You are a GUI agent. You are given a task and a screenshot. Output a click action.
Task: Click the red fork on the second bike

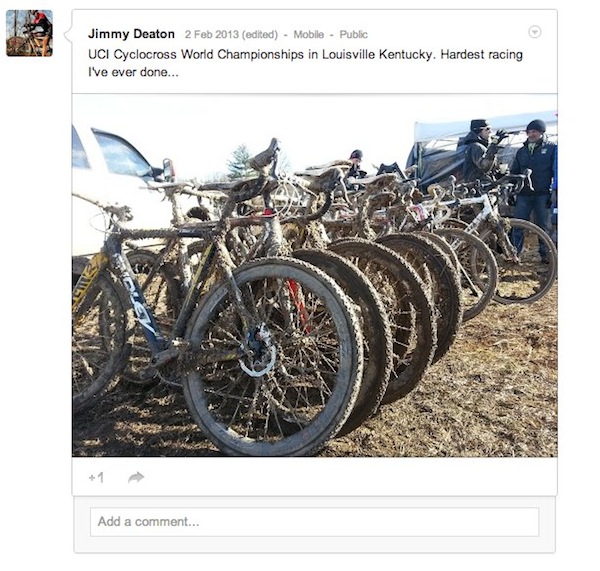click(298, 302)
